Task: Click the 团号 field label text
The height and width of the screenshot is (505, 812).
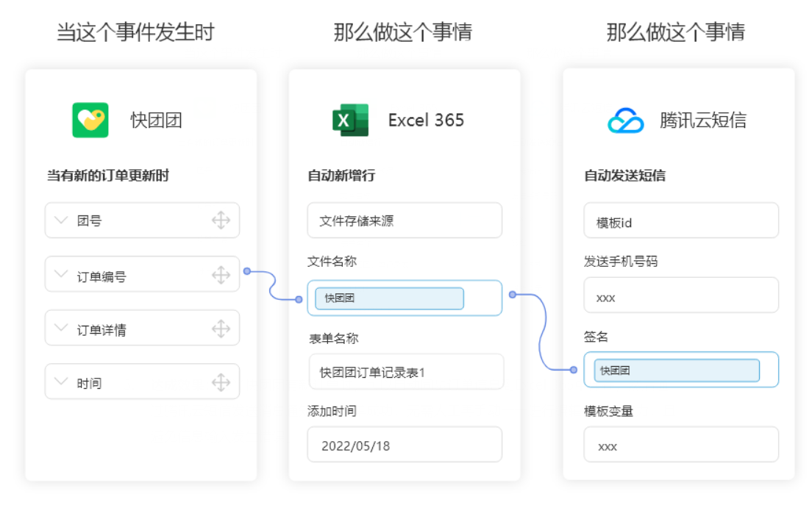Action: pyautogui.click(x=89, y=221)
